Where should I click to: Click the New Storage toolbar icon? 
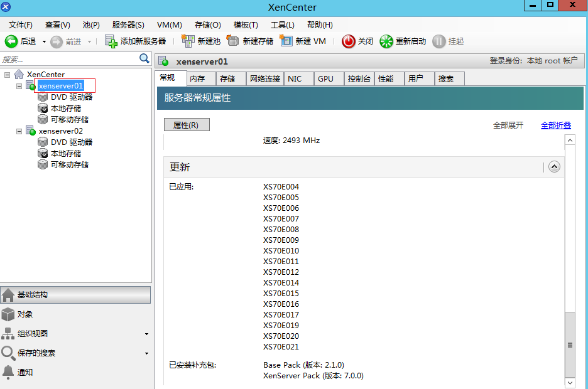click(232, 41)
